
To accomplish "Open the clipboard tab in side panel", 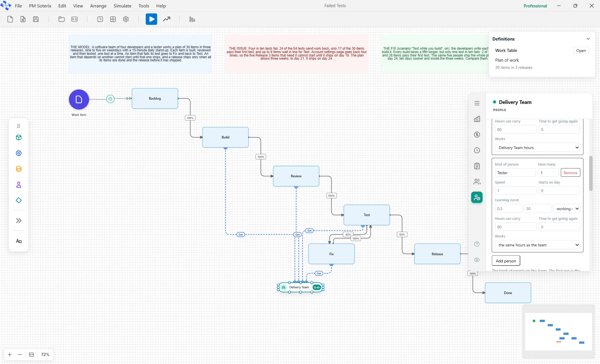I will (477, 166).
